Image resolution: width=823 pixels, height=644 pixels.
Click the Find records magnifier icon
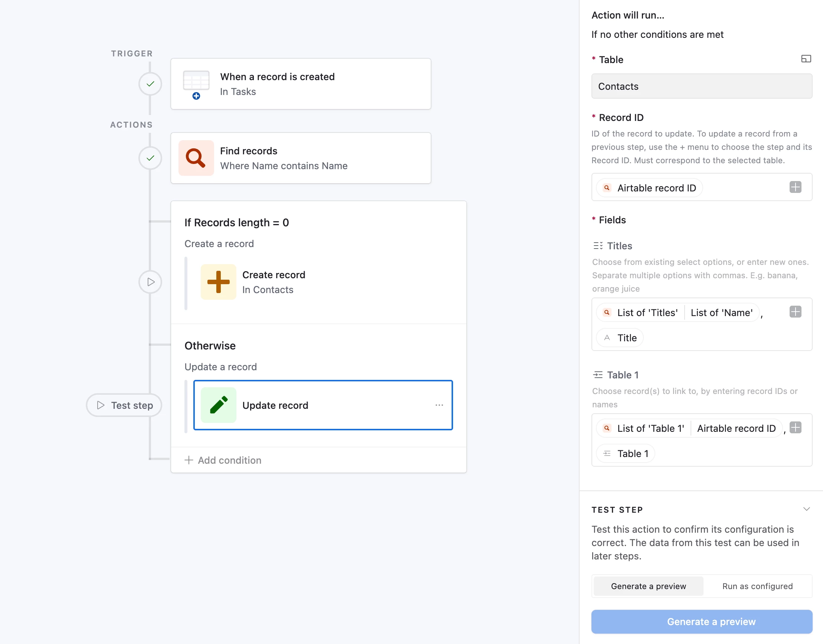pos(196,158)
